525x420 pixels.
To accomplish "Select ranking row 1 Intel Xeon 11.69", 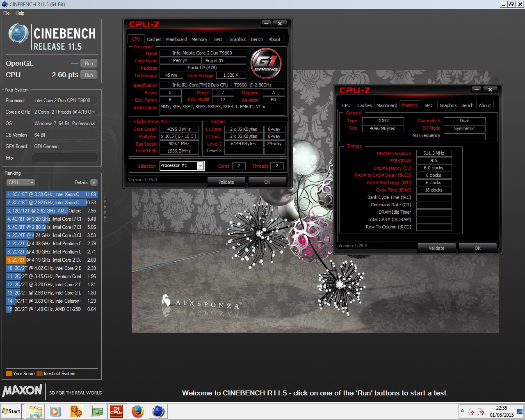I will [x=52, y=194].
